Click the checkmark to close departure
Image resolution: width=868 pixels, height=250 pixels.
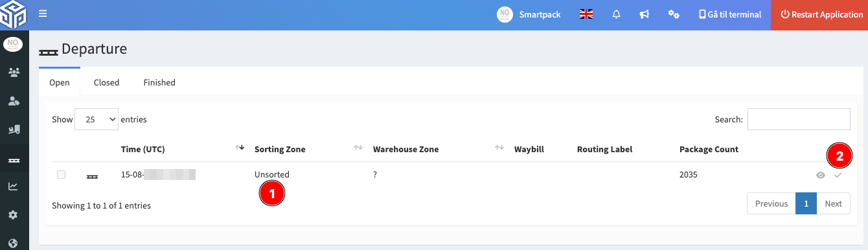point(838,175)
